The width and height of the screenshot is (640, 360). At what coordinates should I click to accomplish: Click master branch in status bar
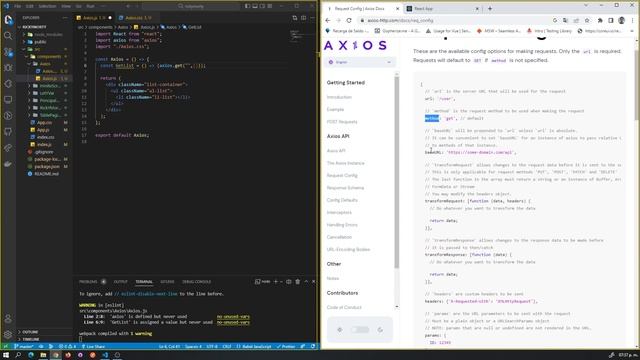(x=24, y=347)
